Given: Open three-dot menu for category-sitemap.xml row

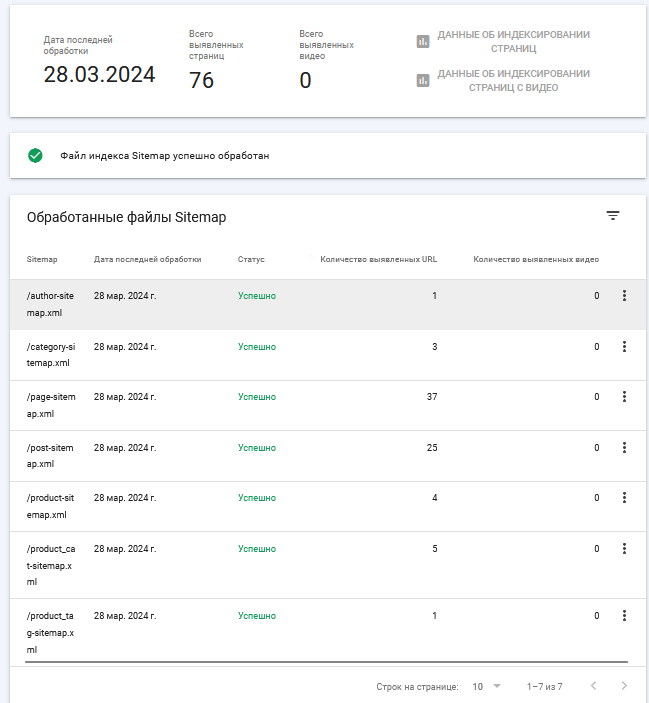Looking at the screenshot, I should 624,347.
